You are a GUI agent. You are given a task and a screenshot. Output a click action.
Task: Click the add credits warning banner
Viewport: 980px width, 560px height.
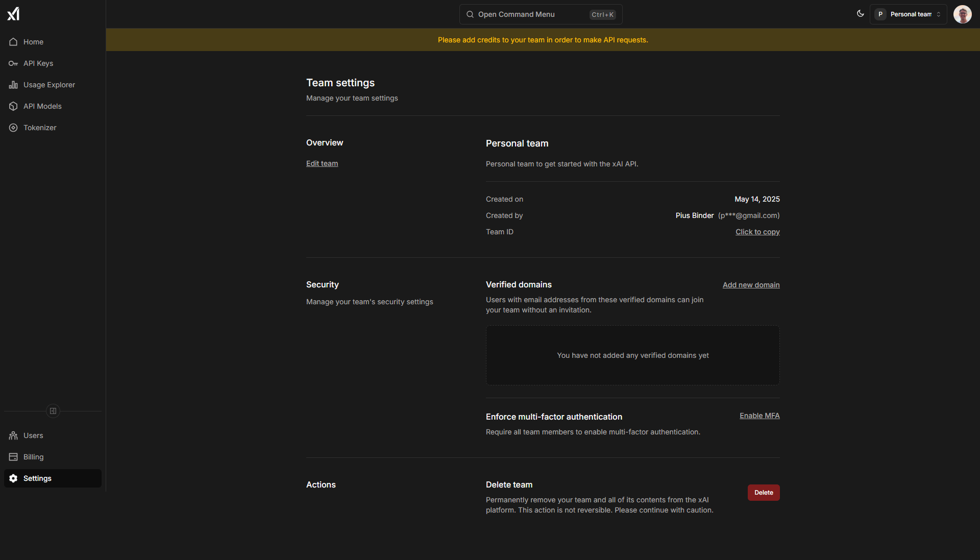pyautogui.click(x=543, y=40)
